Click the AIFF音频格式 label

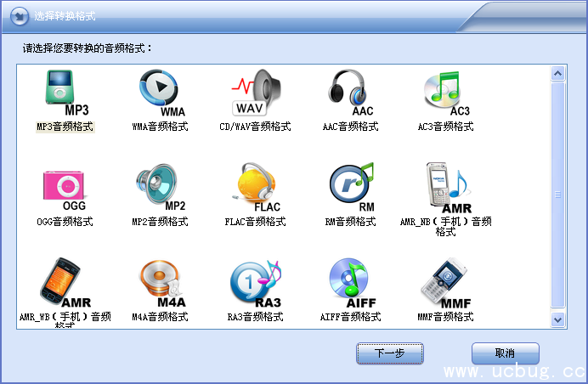[351, 317]
